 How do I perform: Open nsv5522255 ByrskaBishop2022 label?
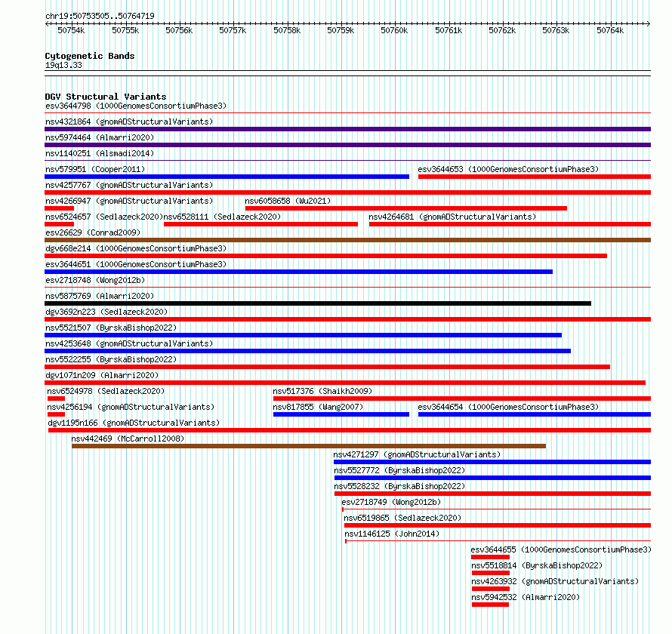pos(111,359)
